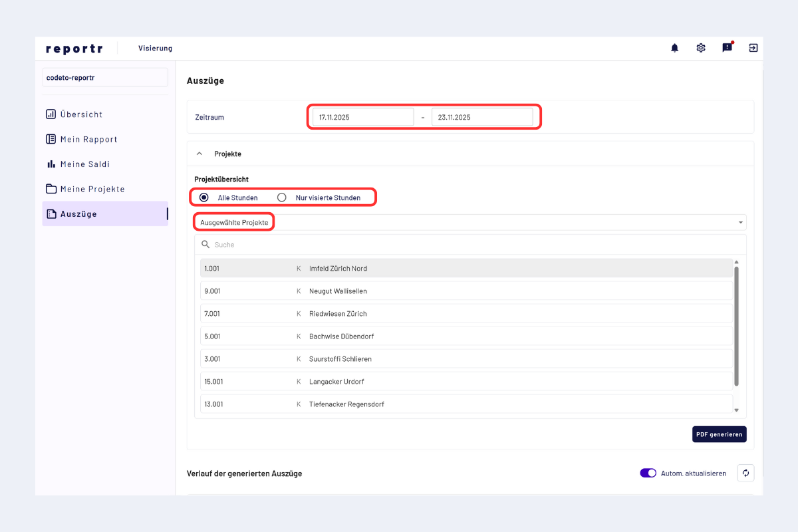The height and width of the screenshot is (532, 798).
Task: Click the PDF generieren button
Action: (x=719, y=434)
